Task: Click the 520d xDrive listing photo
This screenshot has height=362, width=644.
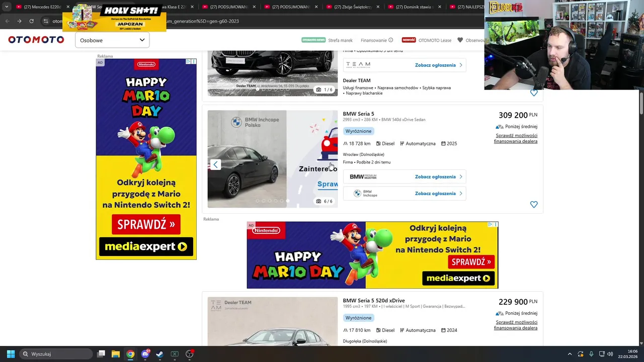Action: tap(272, 321)
